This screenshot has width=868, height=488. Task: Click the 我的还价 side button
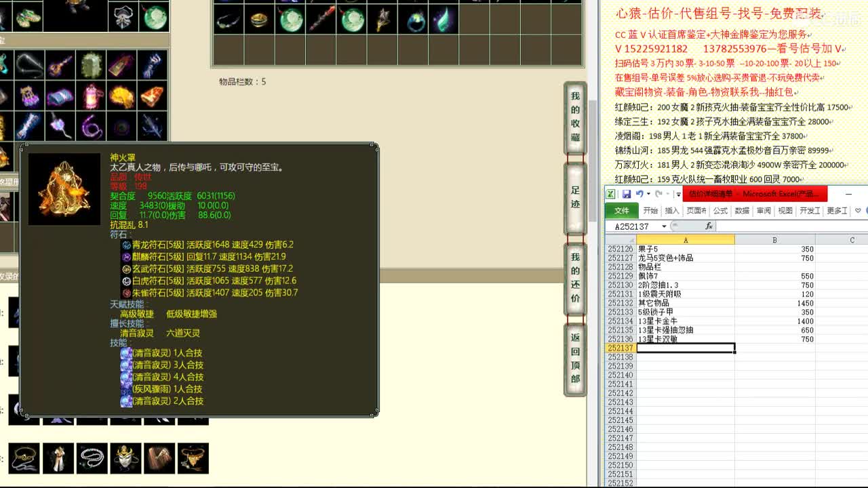575,278
